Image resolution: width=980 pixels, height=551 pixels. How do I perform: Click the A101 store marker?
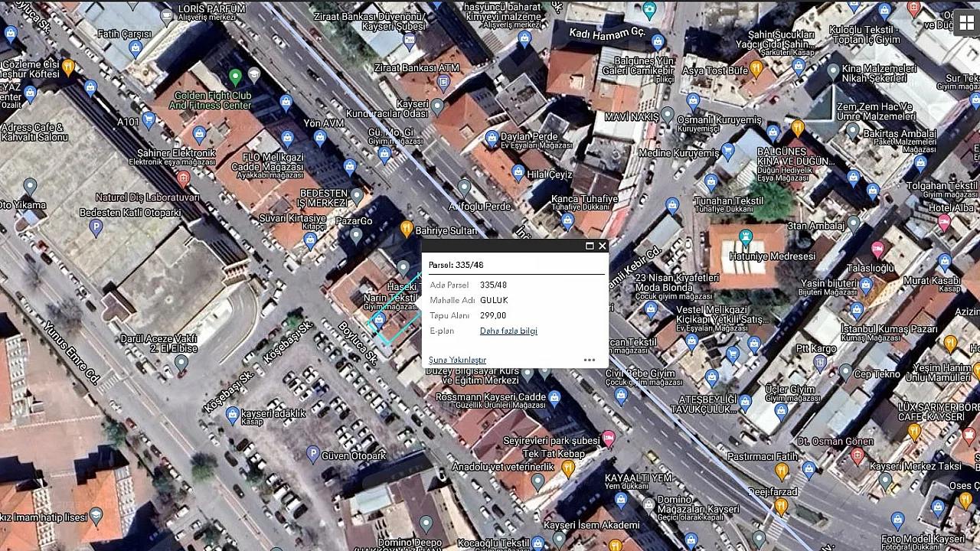coord(149,119)
